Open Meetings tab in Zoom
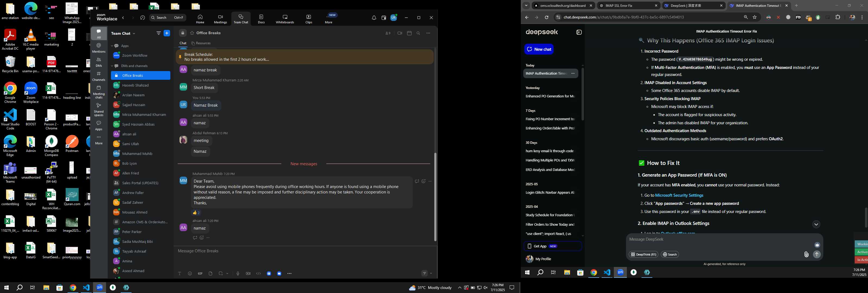 click(x=220, y=19)
